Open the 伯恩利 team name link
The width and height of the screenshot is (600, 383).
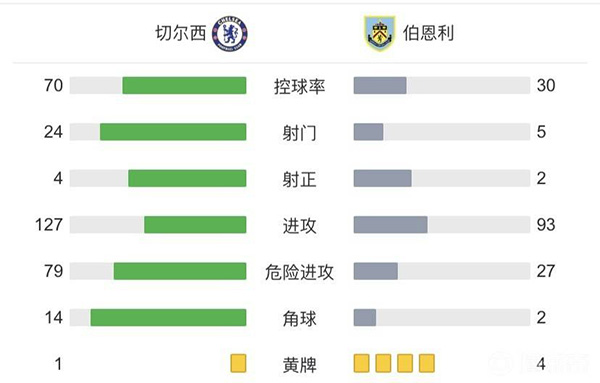(428, 33)
